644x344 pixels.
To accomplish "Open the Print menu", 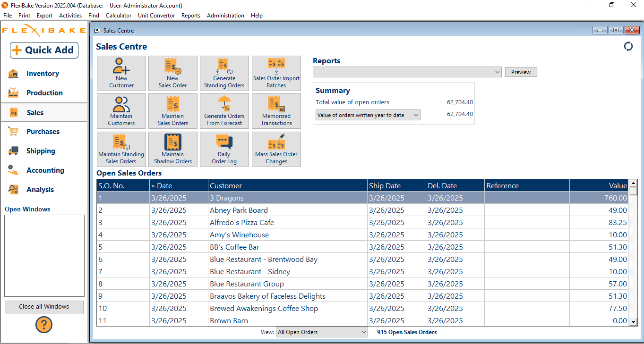I will [24, 16].
